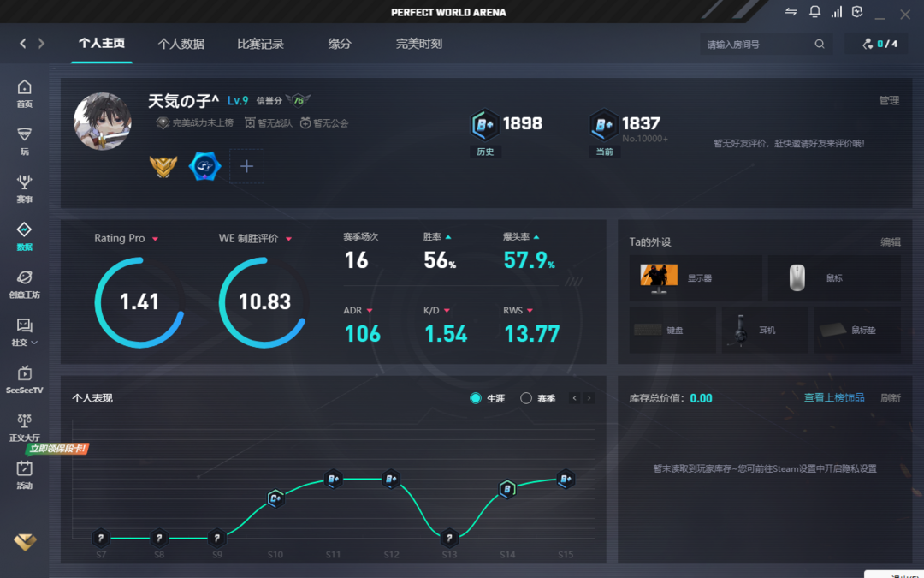Click the gold diamond icon in the sidebar
This screenshot has width=924, height=578.
click(25, 541)
